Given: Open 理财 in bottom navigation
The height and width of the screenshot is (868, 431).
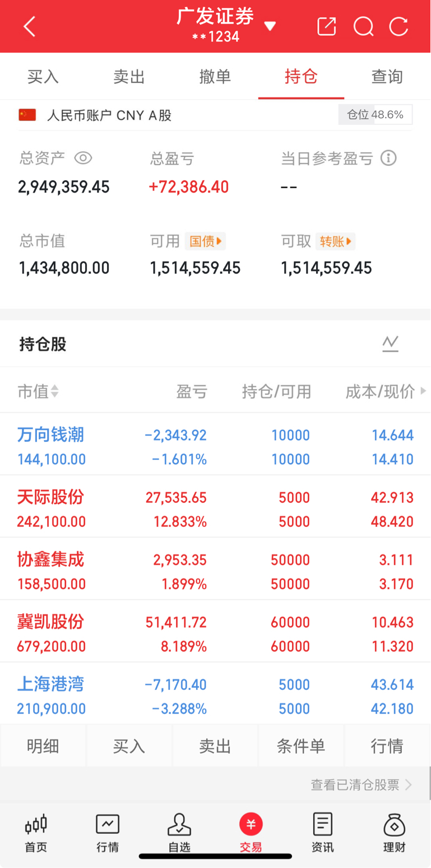Looking at the screenshot, I should coord(395,833).
